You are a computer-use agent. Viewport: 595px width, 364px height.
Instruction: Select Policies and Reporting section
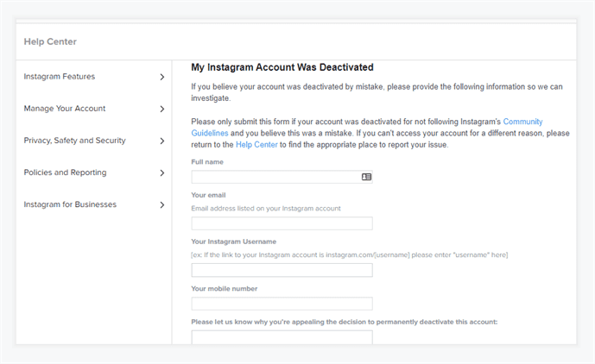(x=65, y=173)
